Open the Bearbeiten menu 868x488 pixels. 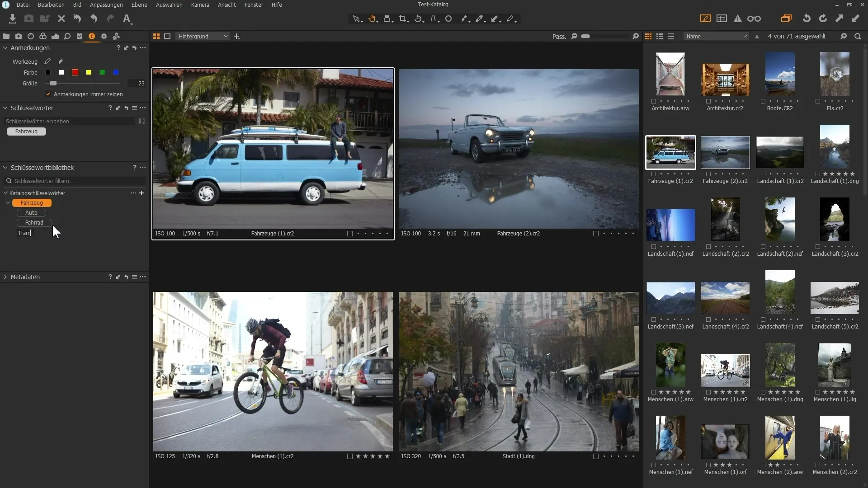[51, 5]
